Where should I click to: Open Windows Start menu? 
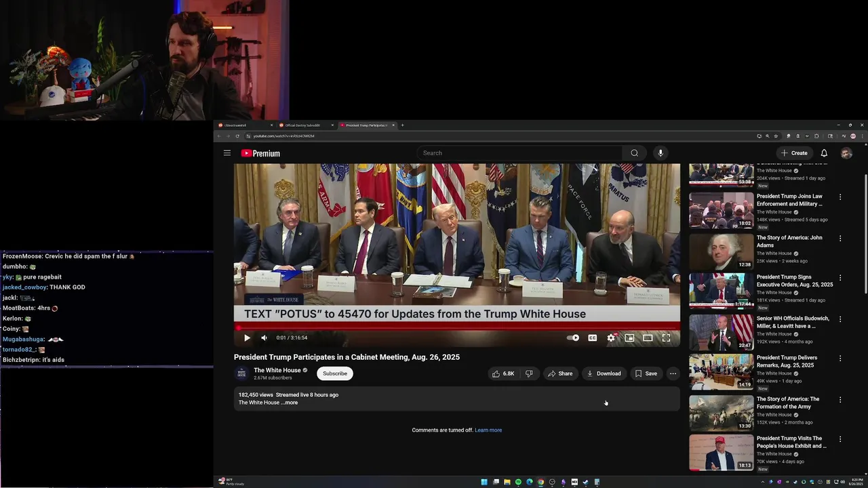(x=484, y=482)
